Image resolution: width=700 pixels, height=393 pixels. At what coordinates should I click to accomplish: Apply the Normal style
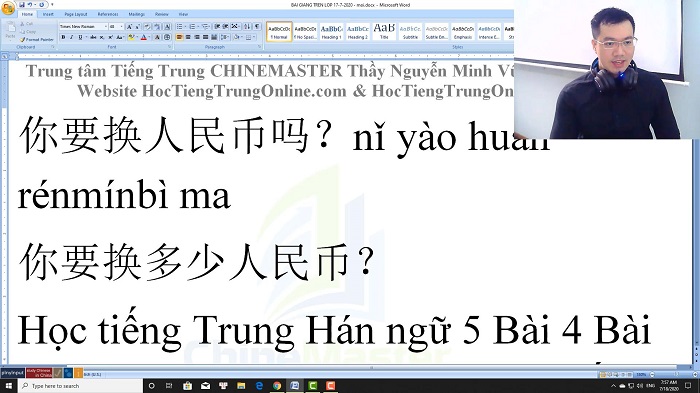[x=279, y=32]
